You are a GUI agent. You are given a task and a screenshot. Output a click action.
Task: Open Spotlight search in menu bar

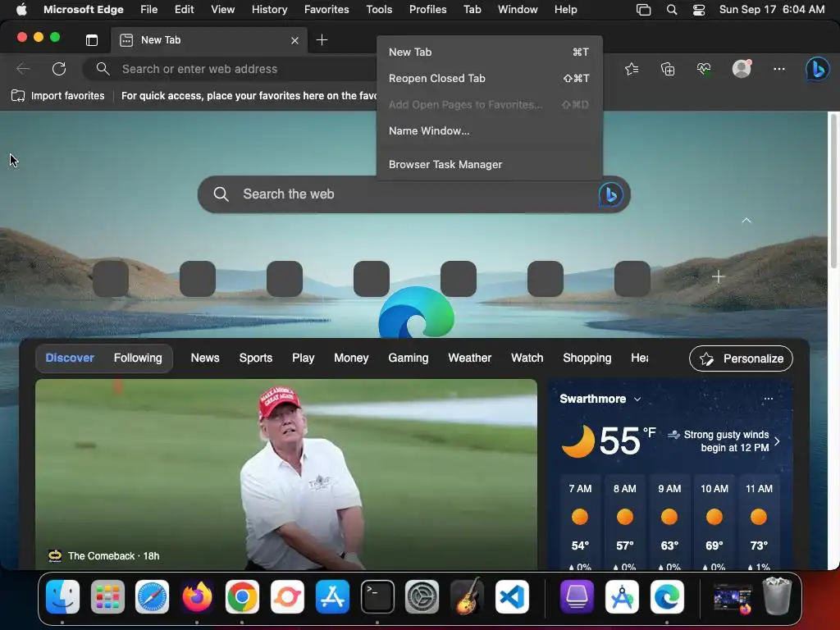671,10
